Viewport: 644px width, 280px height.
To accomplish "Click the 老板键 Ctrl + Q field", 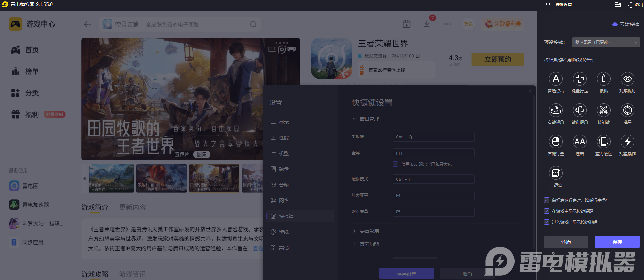I will tap(433, 137).
